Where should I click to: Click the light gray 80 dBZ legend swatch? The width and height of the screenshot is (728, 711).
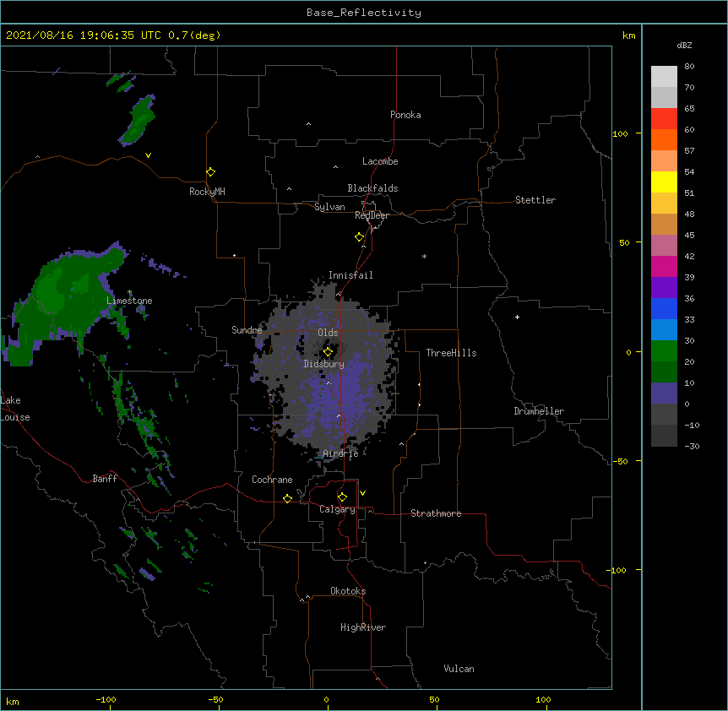click(664, 76)
